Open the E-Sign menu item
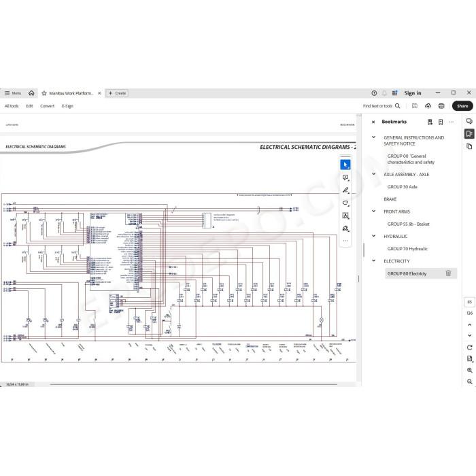This screenshot has height=476, width=476. (x=67, y=106)
